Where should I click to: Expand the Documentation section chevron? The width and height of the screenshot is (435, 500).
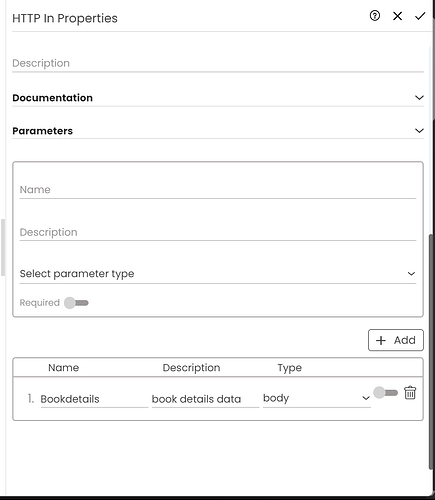[x=419, y=98]
